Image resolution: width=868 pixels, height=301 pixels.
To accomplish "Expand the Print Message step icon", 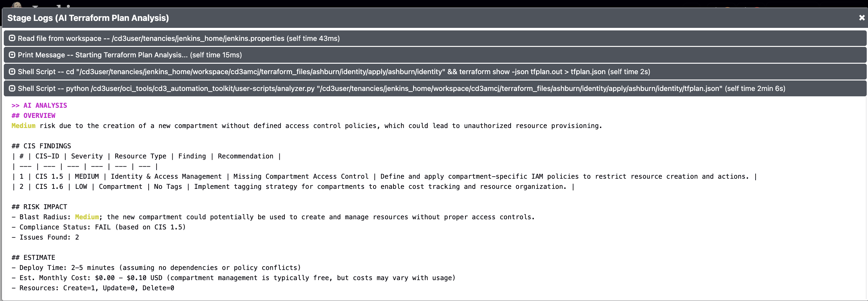I will click(x=12, y=55).
